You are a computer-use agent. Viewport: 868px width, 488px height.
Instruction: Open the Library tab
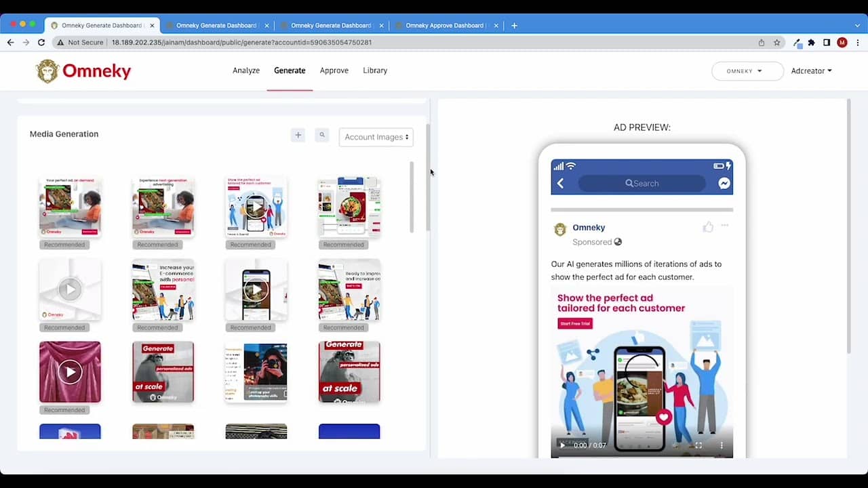375,70
